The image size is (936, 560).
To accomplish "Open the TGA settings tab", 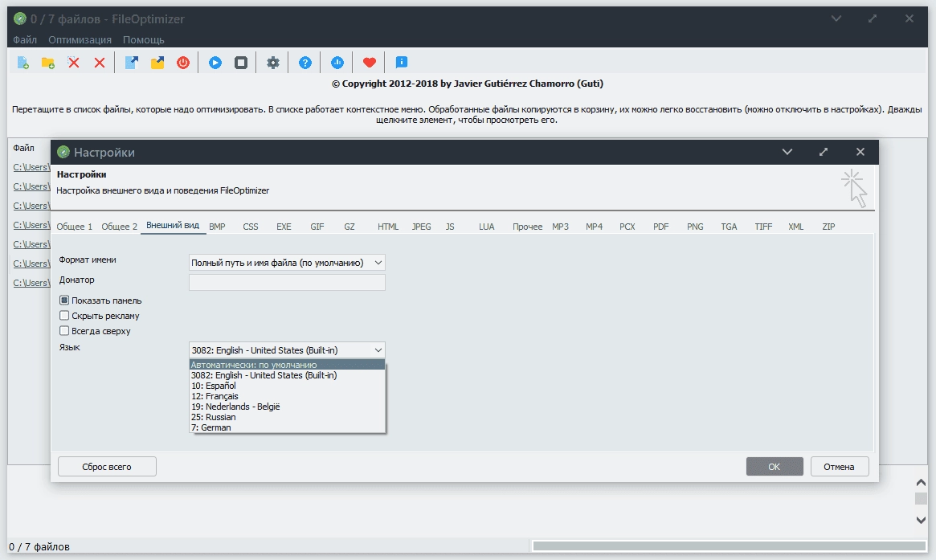I will [x=729, y=227].
